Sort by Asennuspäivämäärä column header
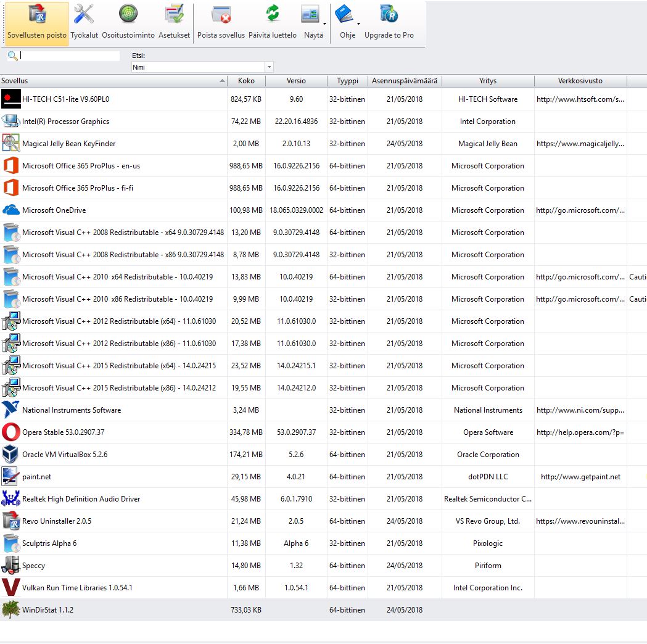This screenshot has width=647, height=644. coord(405,81)
